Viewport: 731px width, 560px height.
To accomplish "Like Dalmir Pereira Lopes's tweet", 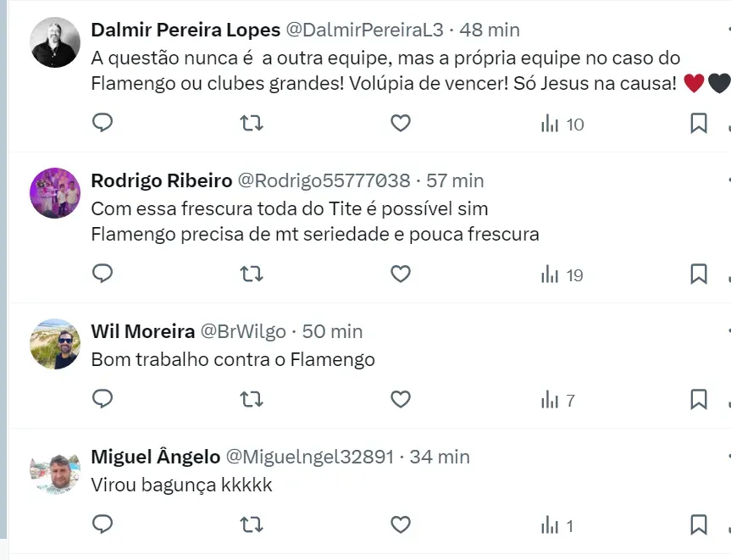I will pos(401,124).
